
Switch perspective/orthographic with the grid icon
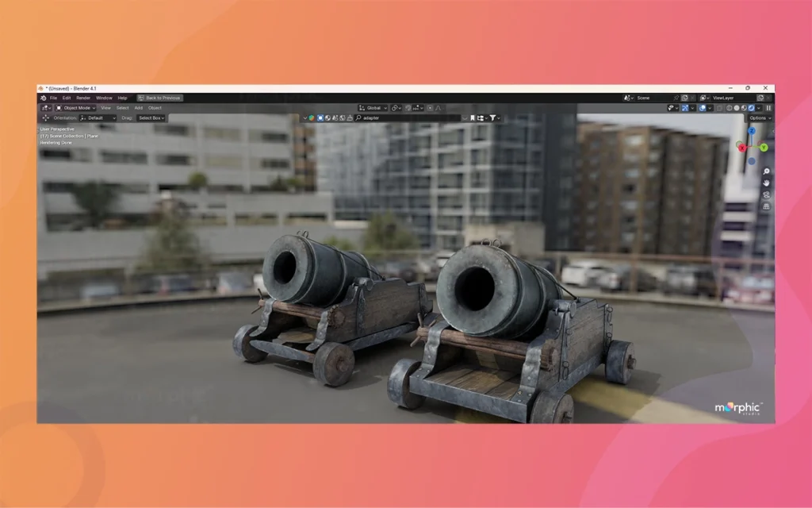[767, 206]
